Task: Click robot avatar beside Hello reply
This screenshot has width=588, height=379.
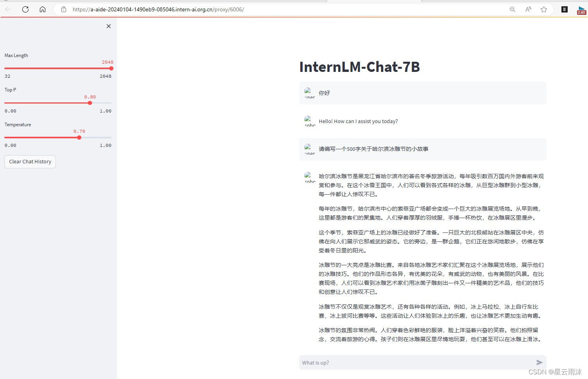Action: pos(310,121)
